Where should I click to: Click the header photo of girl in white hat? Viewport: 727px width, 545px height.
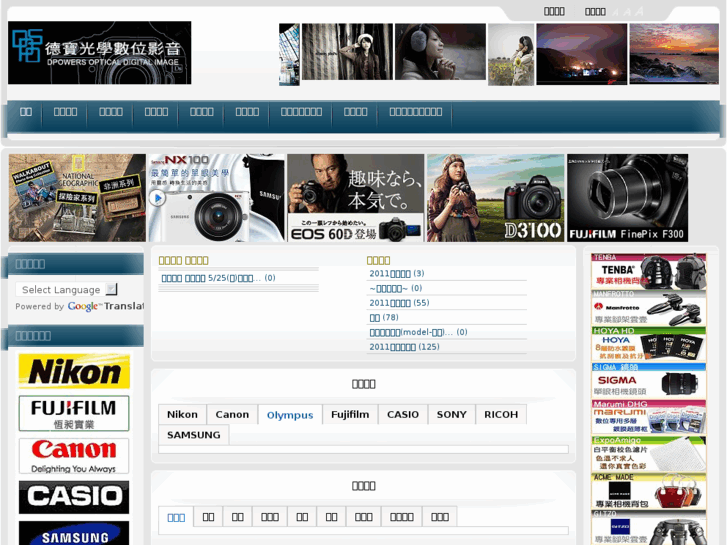pyautogui.click(x=347, y=52)
